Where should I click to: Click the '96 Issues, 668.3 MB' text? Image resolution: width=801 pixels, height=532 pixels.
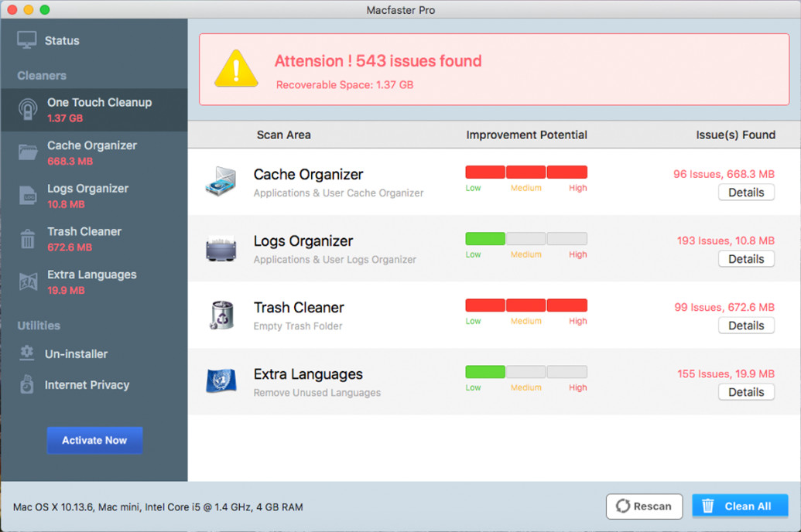click(724, 174)
